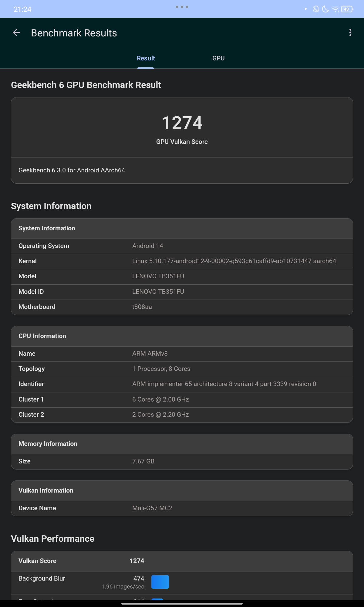This screenshot has width=364, height=607.
Task: Tap the CPU Information card header
Action: pyautogui.click(x=182, y=336)
